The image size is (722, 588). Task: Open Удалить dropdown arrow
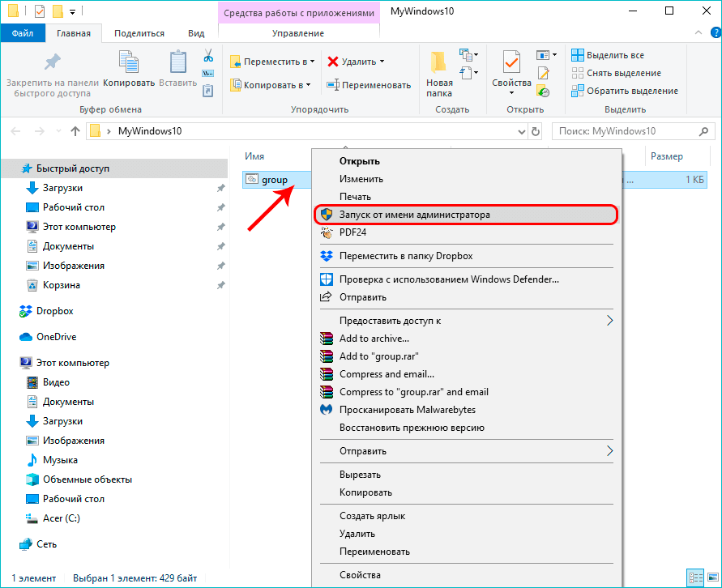click(x=382, y=62)
